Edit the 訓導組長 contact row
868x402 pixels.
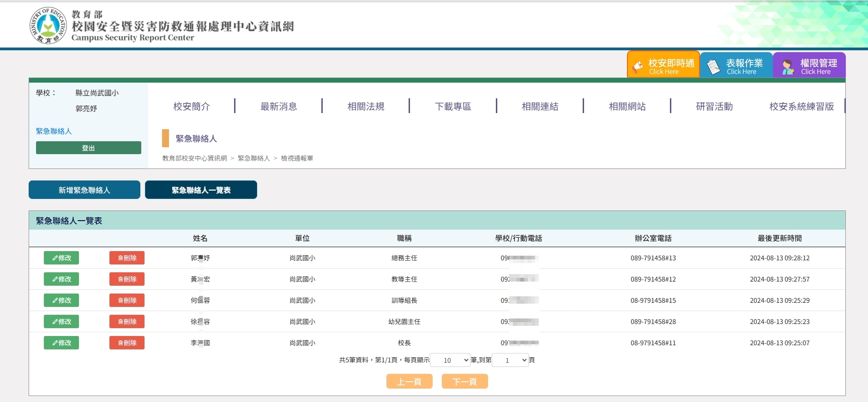[61, 300]
